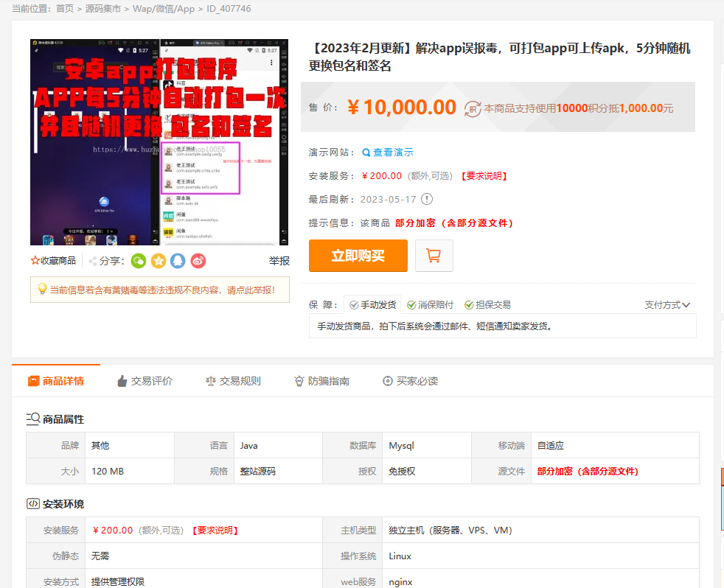Click the Java language cell

[x=279, y=445]
